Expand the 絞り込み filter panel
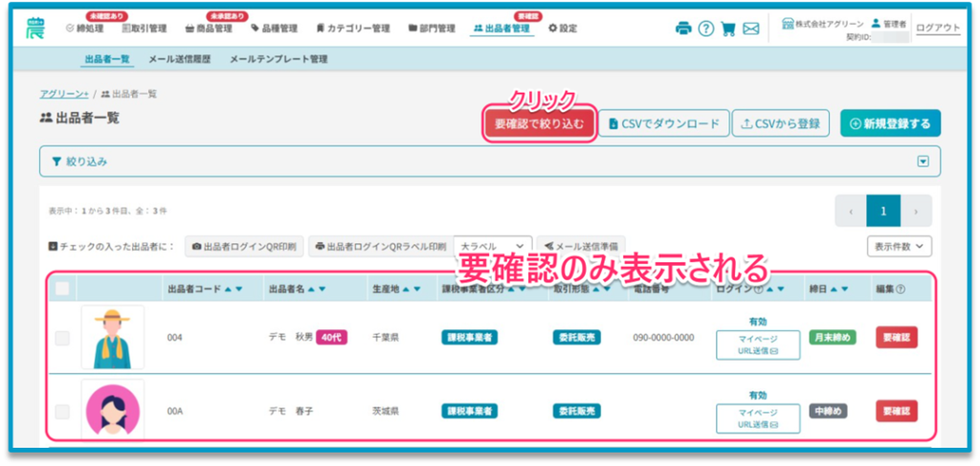This screenshot has height=466, width=980. pyautogui.click(x=923, y=162)
